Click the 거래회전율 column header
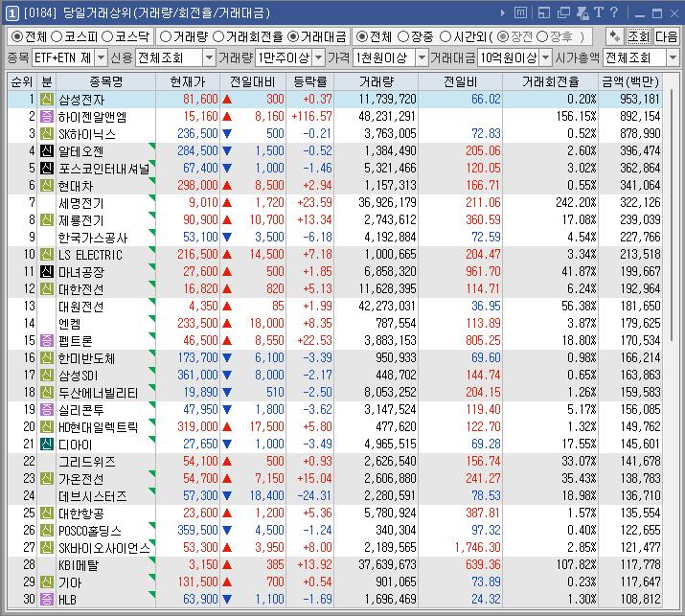685x616 pixels. pyautogui.click(x=551, y=81)
